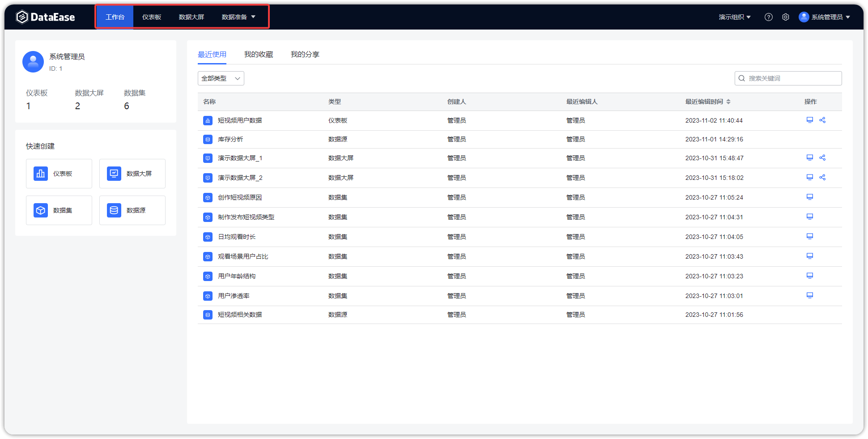Screen dimensions: 868x439
Task: Select the 仪表板 navigation tab
Action: click(x=151, y=17)
